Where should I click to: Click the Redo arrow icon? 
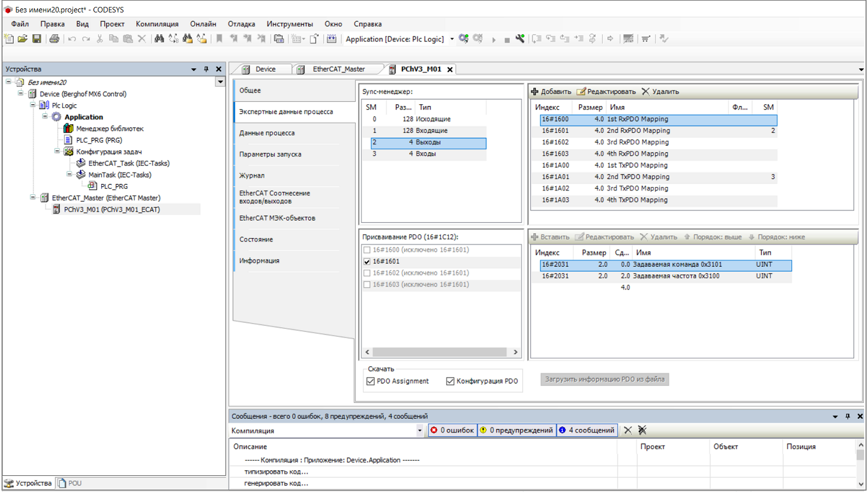[x=86, y=39]
